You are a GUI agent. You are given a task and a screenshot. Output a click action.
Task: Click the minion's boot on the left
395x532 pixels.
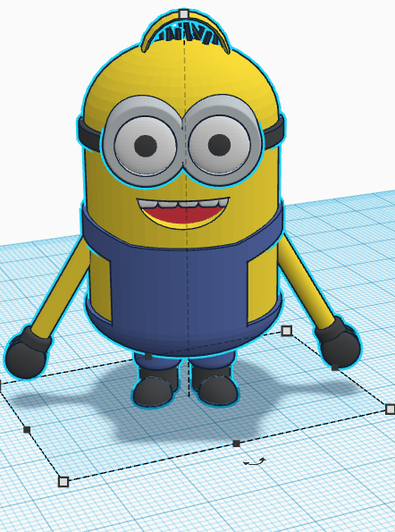[x=155, y=387]
